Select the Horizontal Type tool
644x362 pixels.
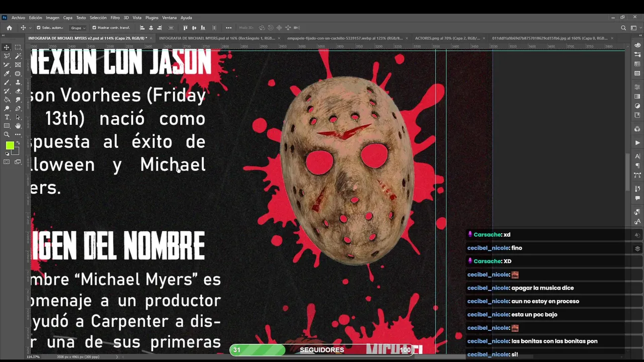click(x=7, y=117)
